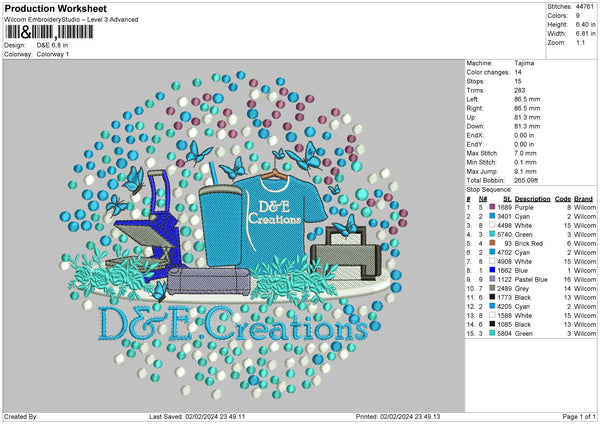600x424 pixels.
Task: Click the Blue color swatch in stop 8
Action: pyautogui.click(x=492, y=270)
